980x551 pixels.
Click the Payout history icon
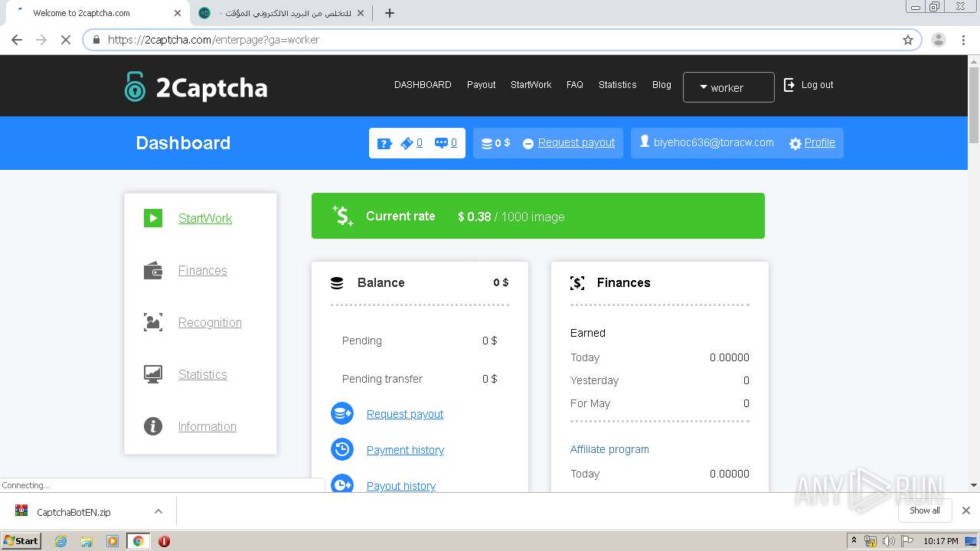[342, 484]
